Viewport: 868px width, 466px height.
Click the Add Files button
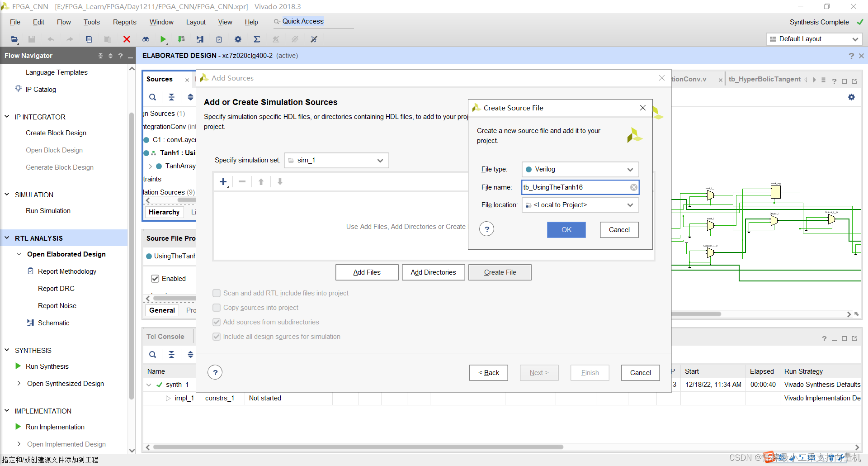[367, 272]
